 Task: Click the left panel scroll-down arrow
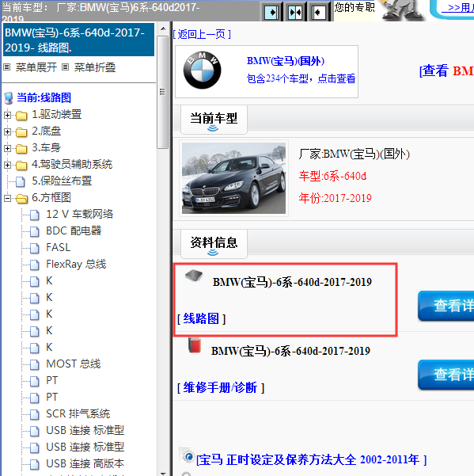coord(163,474)
